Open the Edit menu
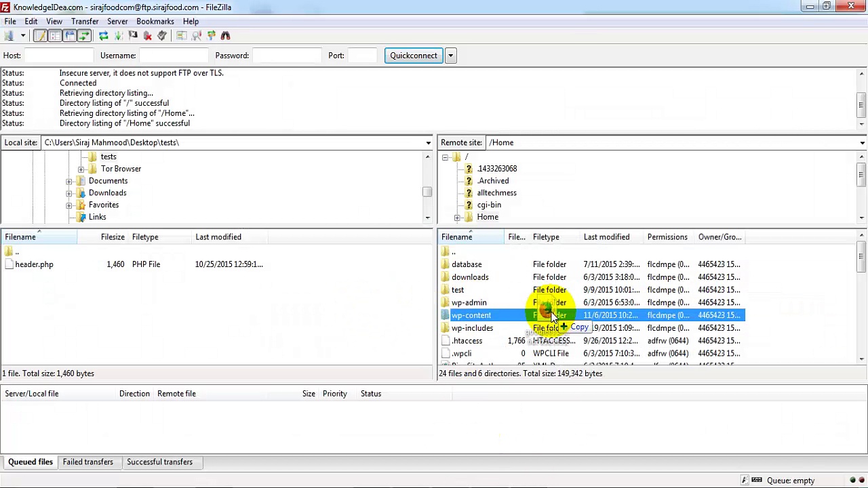 (x=31, y=21)
